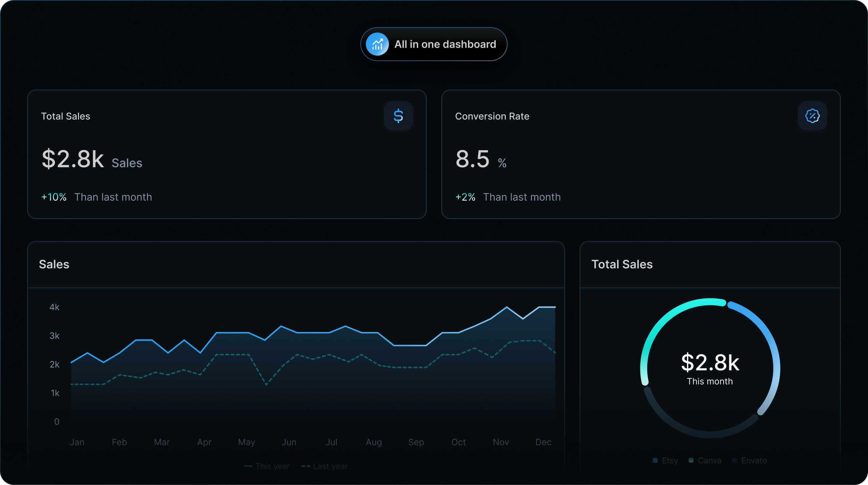The width and height of the screenshot is (868, 485).
Task: Click the 4k y-axis label
Action: coord(54,307)
